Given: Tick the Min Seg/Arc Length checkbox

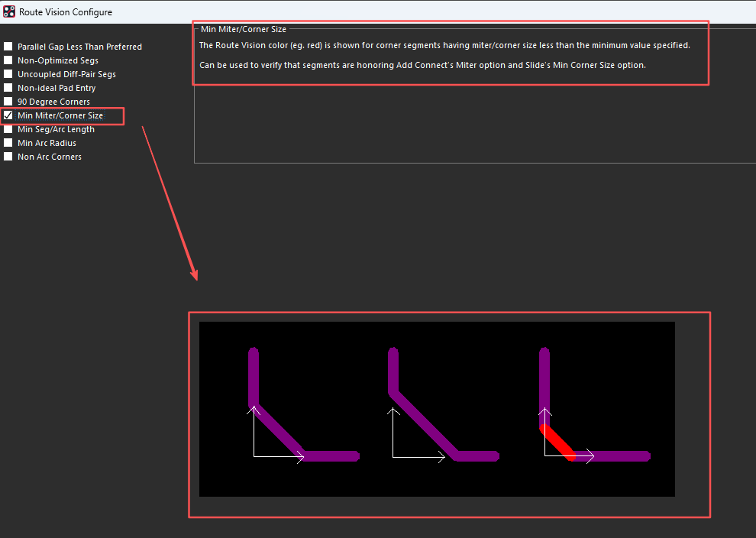Looking at the screenshot, I should 8,129.
